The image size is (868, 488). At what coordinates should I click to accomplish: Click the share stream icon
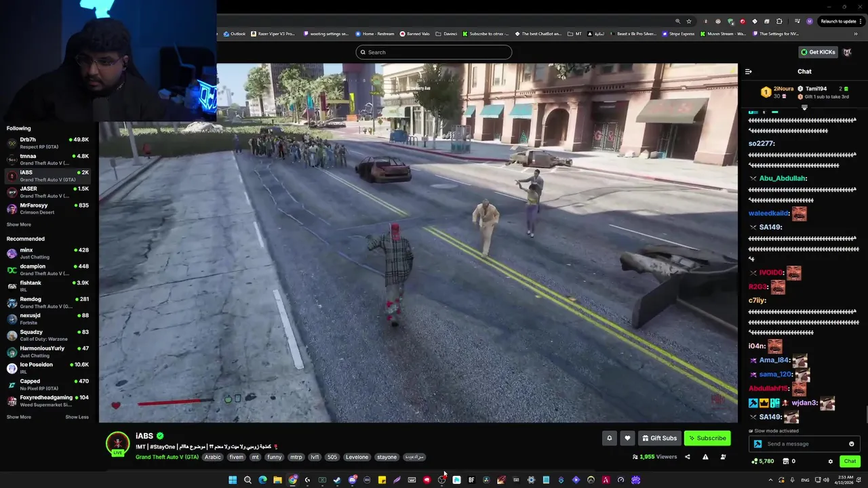(688, 457)
